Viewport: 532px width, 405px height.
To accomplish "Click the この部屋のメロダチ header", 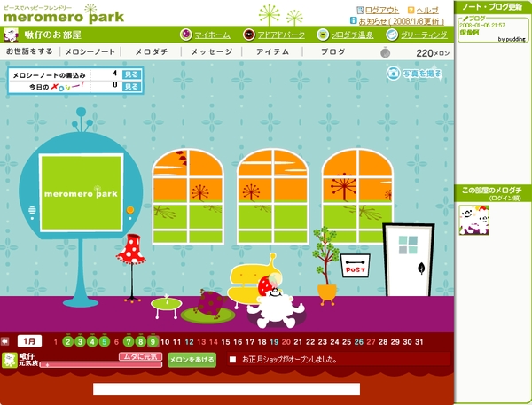I will 493,193.
